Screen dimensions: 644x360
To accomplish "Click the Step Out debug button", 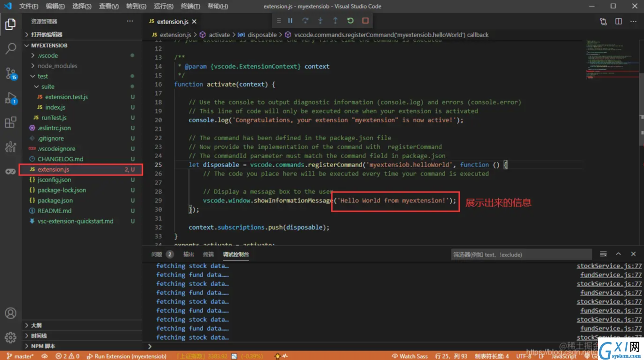I will 335,21.
